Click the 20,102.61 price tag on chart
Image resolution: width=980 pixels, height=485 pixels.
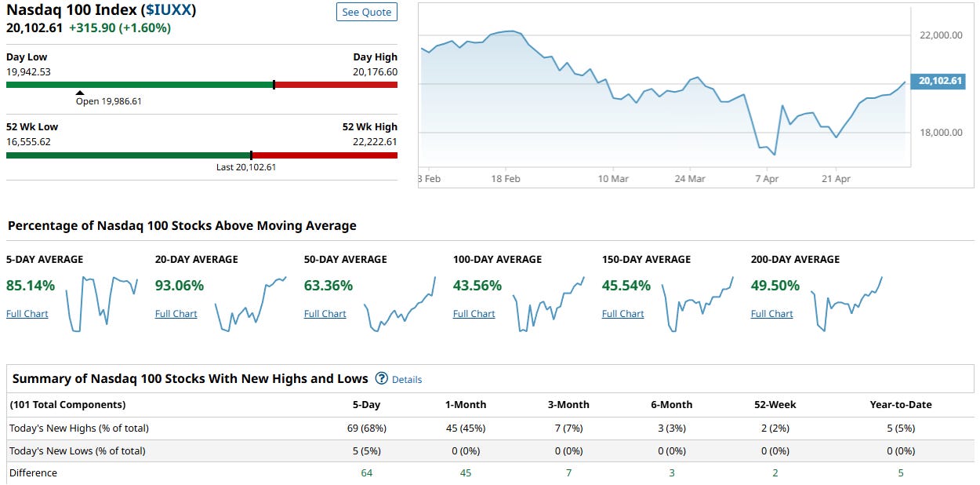coord(938,81)
